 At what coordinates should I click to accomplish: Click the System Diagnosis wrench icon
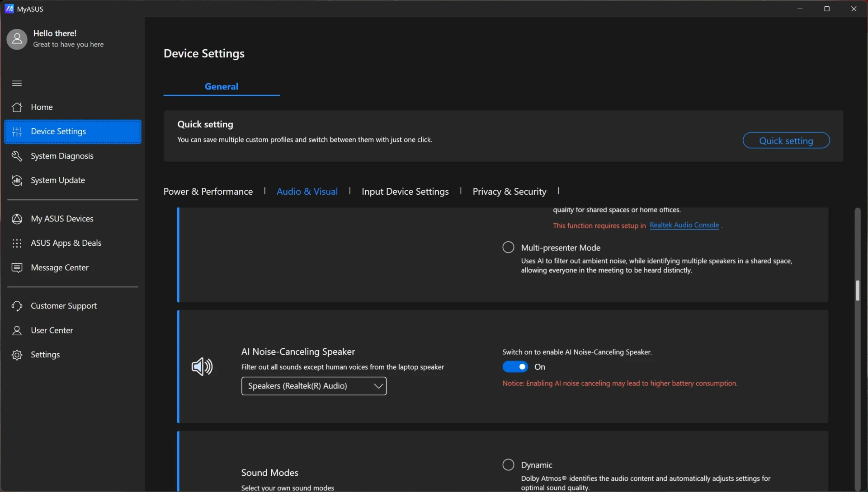point(17,156)
